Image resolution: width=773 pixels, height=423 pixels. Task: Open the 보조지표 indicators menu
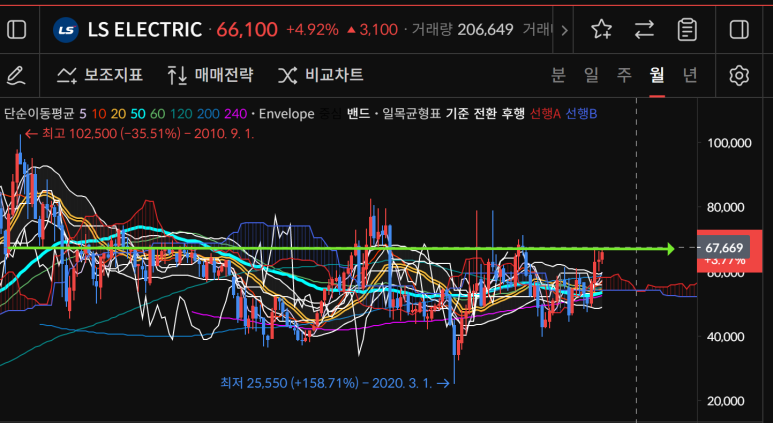click(100, 75)
